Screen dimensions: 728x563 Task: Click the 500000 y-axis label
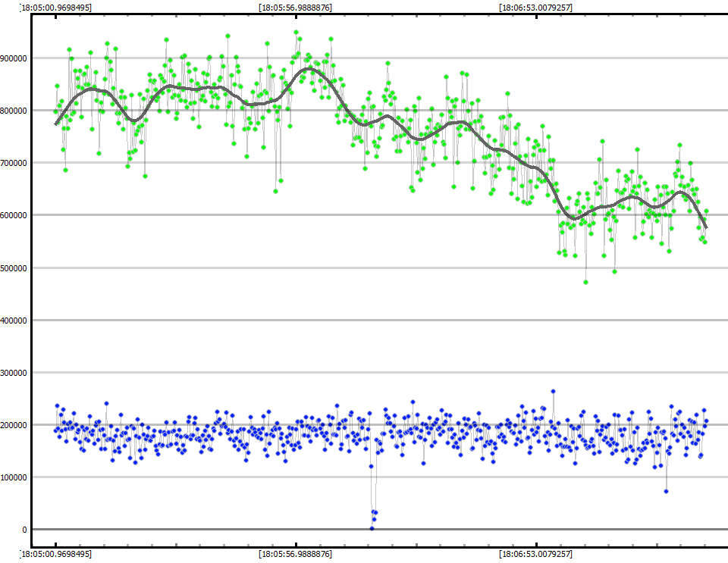14,268
